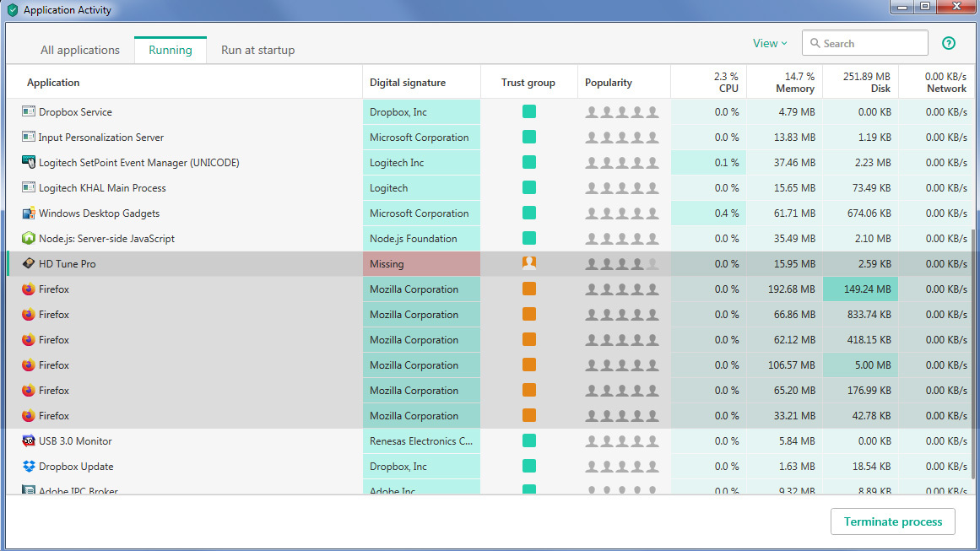The image size is (980, 551).
Task: Click the Firefox icon using 66.86 MB memory
Action: click(x=28, y=314)
